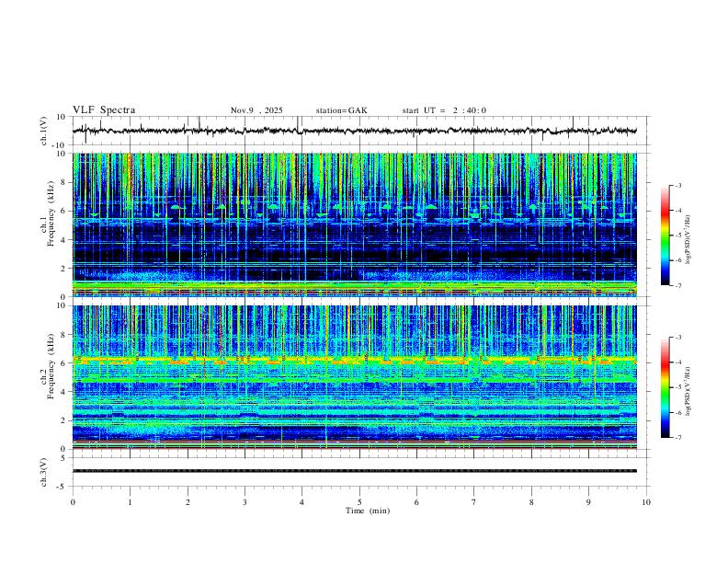
Task: Click the "7" tick on the time axis
Action: point(474,502)
